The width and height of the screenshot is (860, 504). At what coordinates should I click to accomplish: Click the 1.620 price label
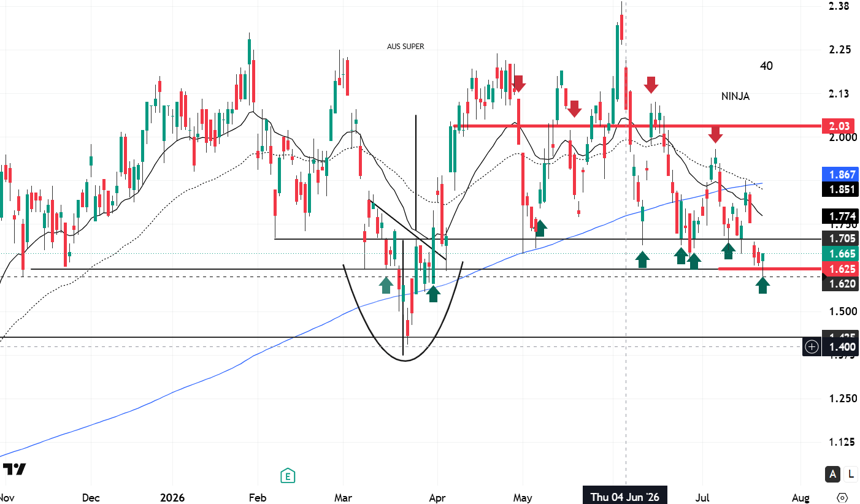coord(840,283)
